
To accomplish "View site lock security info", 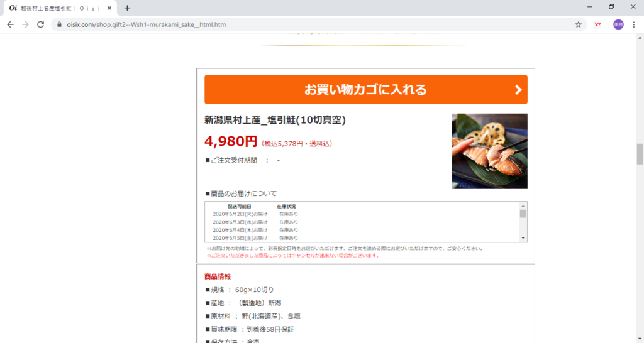I will [x=60, y=24].
